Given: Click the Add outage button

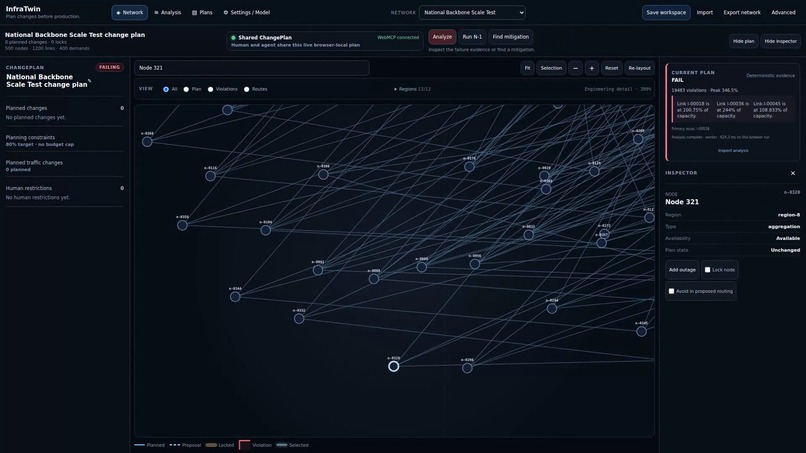Looking at the screenshot, I should (x=682, y=270).
